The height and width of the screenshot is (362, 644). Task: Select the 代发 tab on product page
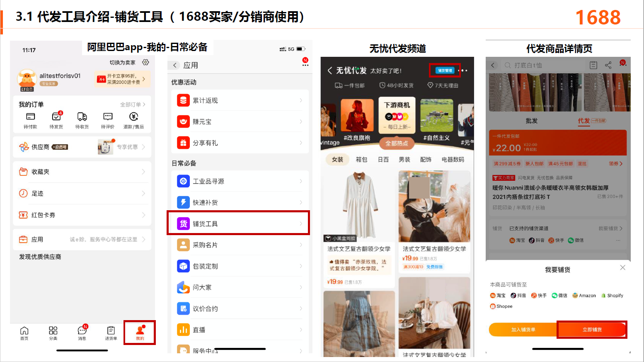584,121
